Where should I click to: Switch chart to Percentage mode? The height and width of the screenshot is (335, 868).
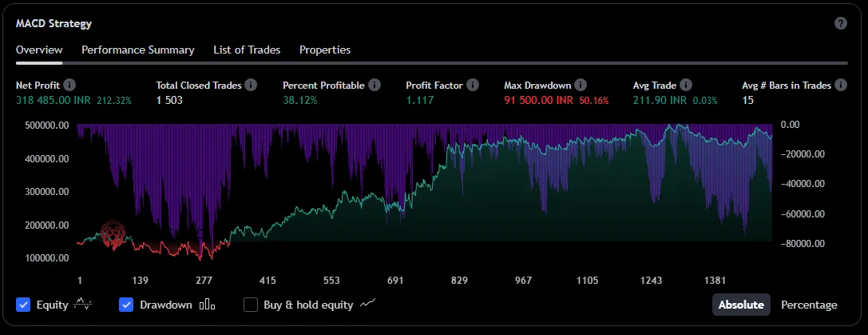pyautogui.click(x=809, y=305)
